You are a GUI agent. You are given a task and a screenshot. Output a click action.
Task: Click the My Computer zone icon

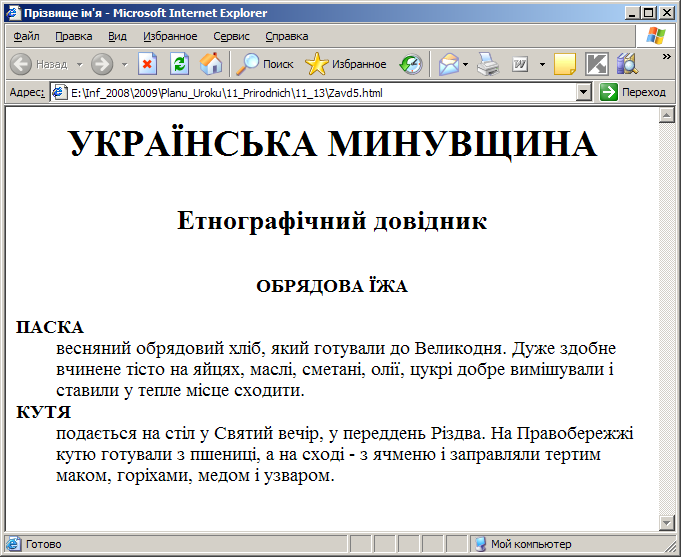click(x=480, y=544)
